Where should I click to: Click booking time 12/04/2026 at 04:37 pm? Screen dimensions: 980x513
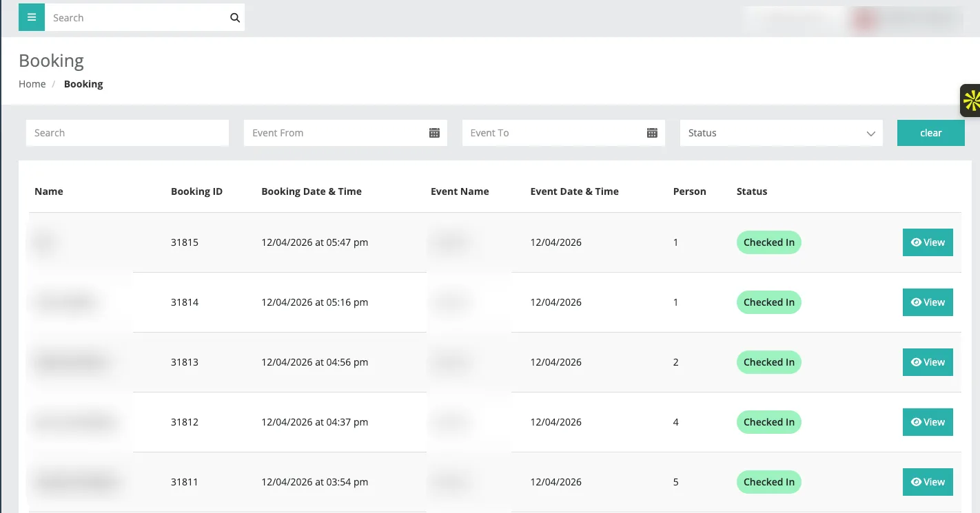(315, 422)
